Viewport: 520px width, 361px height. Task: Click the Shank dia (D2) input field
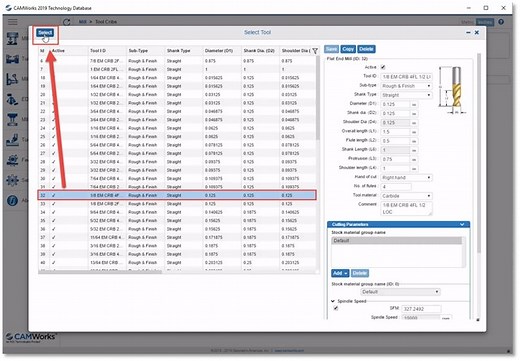[x=395, y=113]
